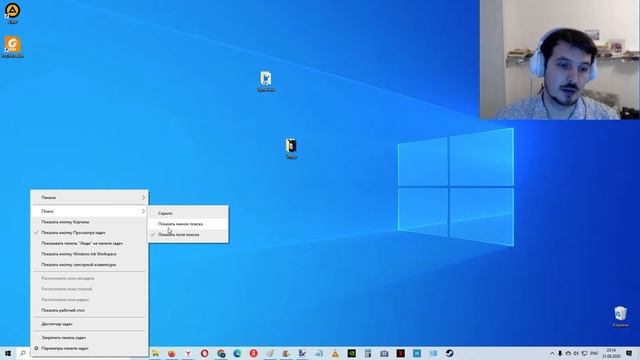Viewport: 640px width, 360px height.
Task: Open the VLC cone icon on the taskbar
Action: (x=335, y=353)
